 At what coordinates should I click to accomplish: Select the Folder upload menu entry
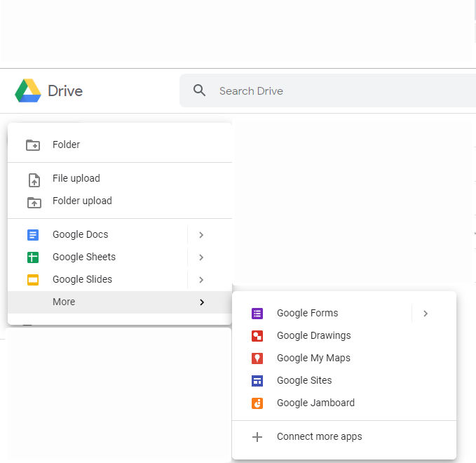point(120,201)
